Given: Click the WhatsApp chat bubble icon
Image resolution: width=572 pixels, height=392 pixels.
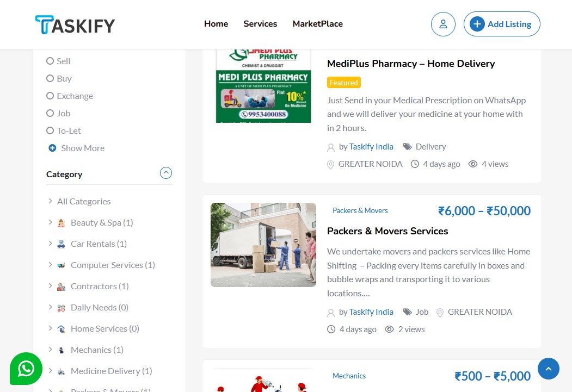Looking at the screenshot, I should pyautogui.click(x=26, y=368).
